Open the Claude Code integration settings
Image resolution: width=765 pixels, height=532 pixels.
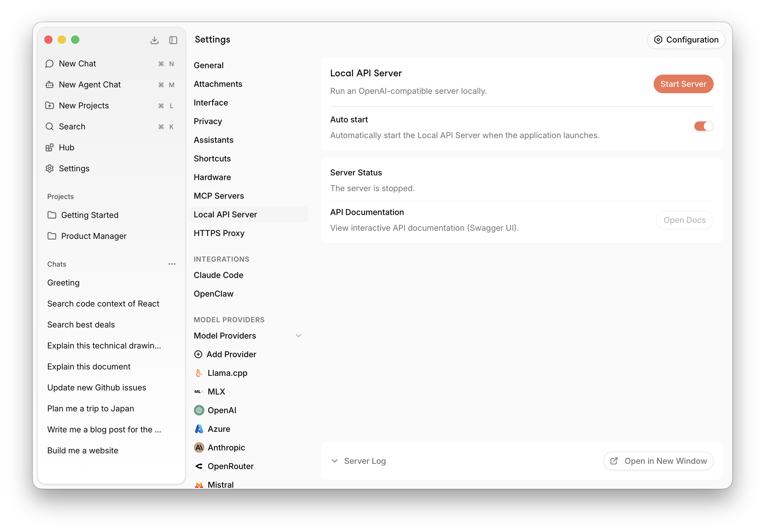(x=218, y=275)
